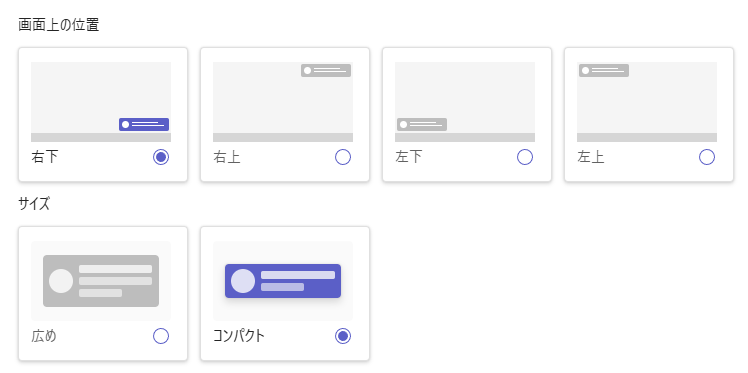
Task: Click the コンパクト text label
Action: [x=239, y=336]
